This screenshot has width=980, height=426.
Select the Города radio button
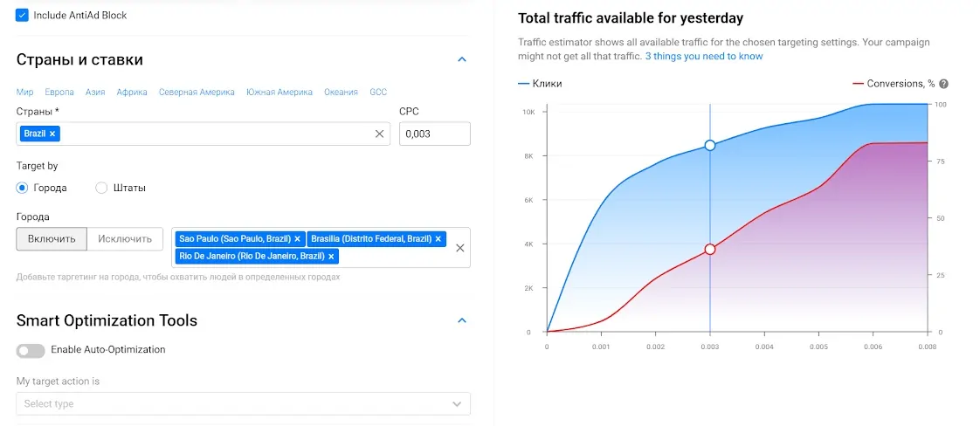(x=23, y=188)
